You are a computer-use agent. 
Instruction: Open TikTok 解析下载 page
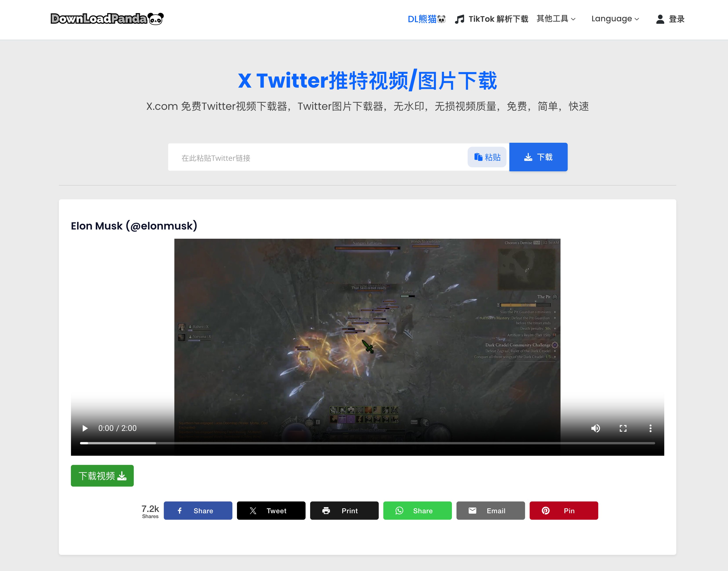click(x=491, y=19)
